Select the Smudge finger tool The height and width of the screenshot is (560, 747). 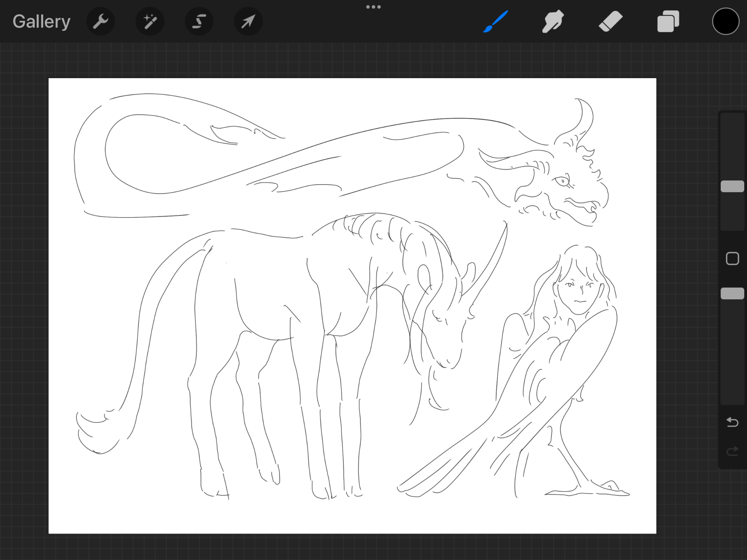click(553, 21)
